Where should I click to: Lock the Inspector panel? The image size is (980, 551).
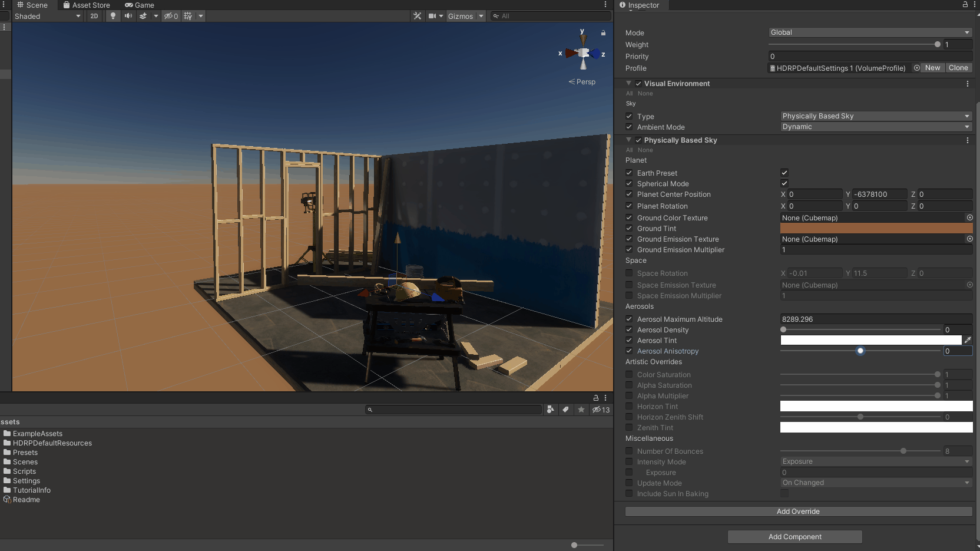[965, 5]
